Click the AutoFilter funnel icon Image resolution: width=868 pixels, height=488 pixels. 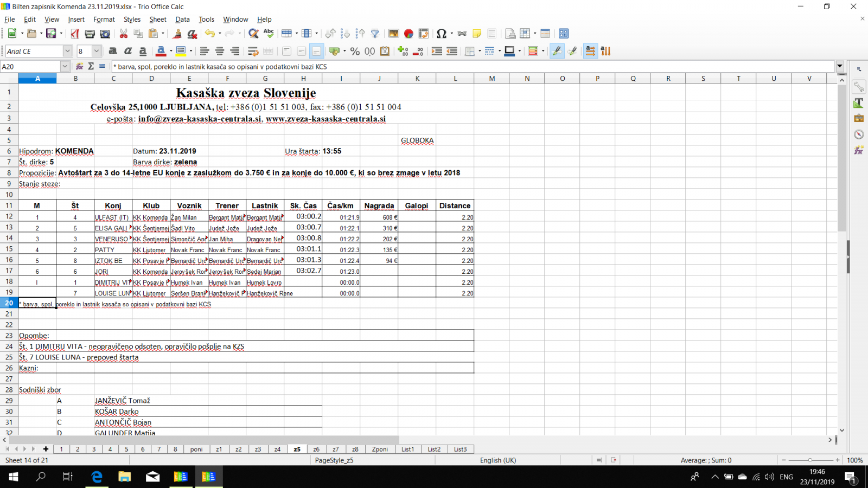(x=375, y=34)
